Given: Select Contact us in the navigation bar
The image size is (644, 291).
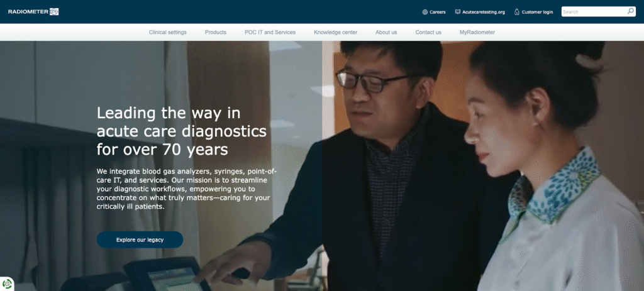Looking at the screenshot, I should [428, 32].
